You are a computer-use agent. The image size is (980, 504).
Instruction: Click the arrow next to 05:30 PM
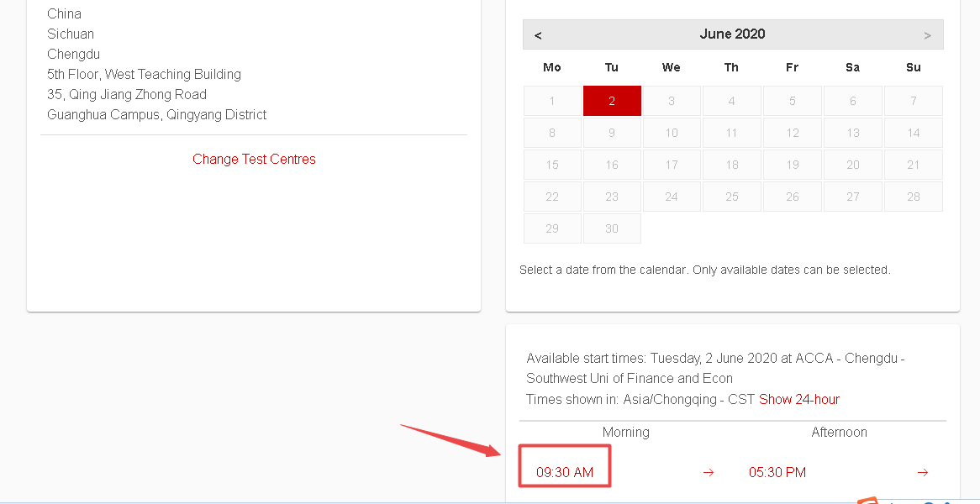coord(923,472)
